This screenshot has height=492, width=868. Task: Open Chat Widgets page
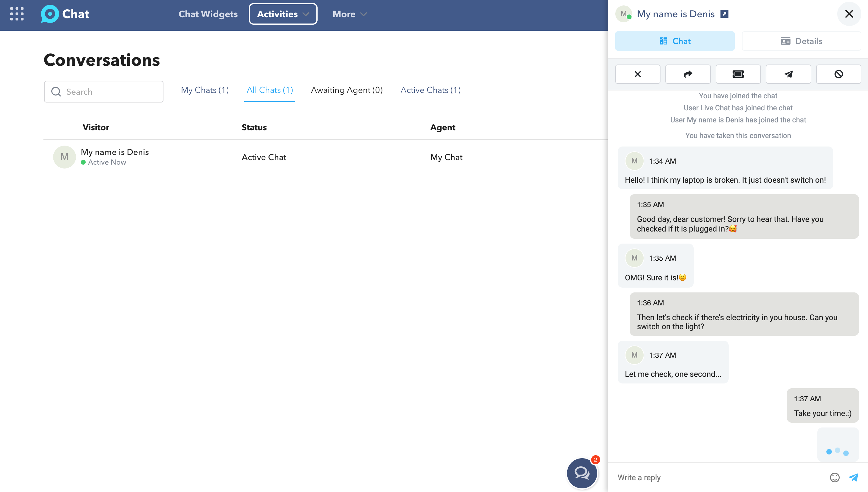(208, 14)
